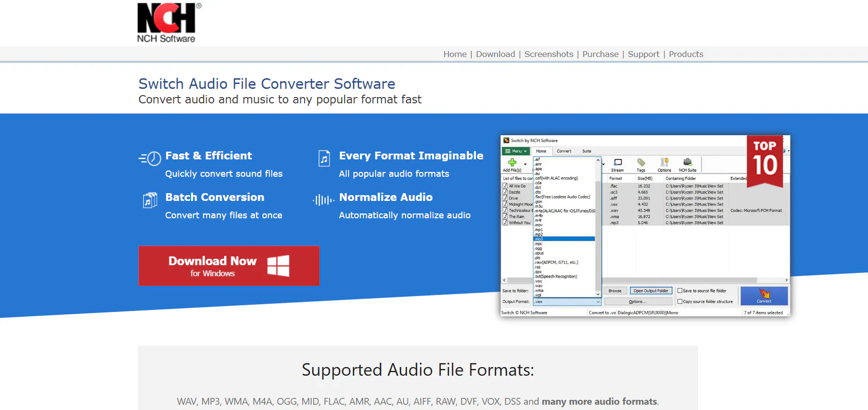Viewport: 868px width, 410px height.
Task: Click the 'Codec: Microsoft PCM Format' cell
Action: pyautogui.click(x=756, y=211)
